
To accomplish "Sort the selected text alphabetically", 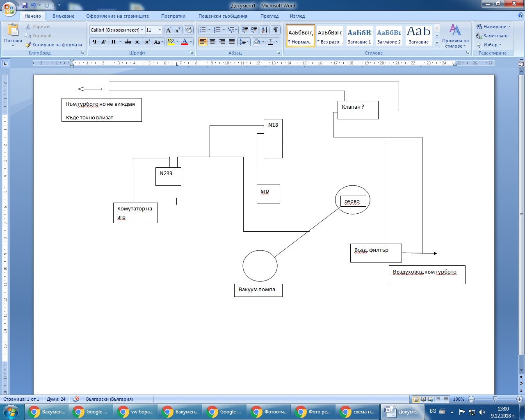I will pos(264,30).
